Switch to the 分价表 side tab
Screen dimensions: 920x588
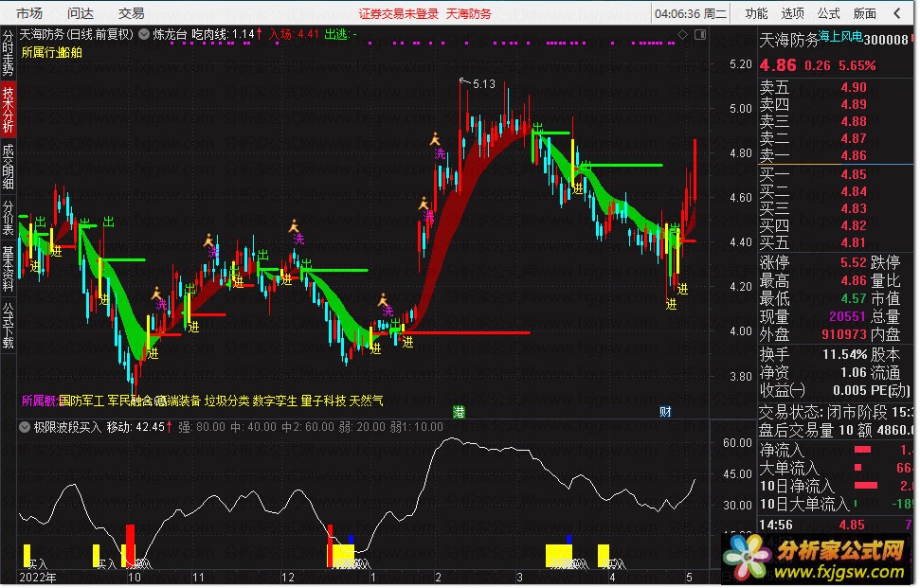click(8, 218)
